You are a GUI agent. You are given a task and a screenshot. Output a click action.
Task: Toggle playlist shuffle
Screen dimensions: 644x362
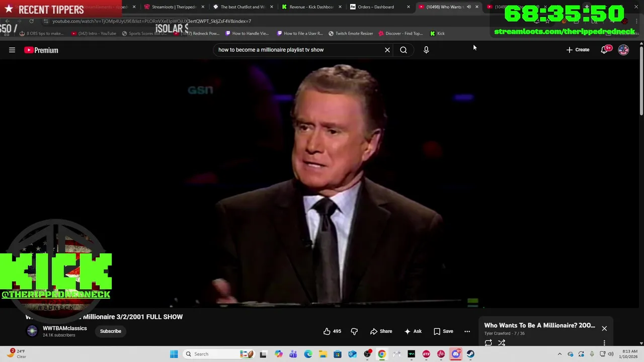[x=502, y=343]
